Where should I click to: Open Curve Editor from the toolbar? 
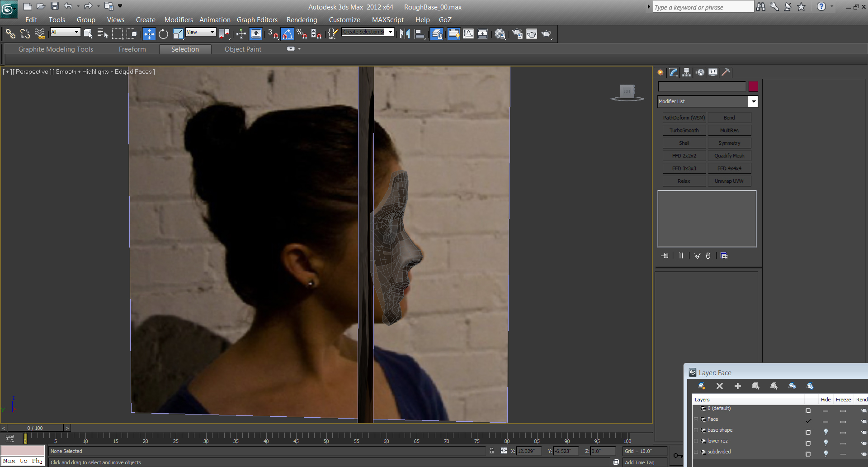[468, 34]
